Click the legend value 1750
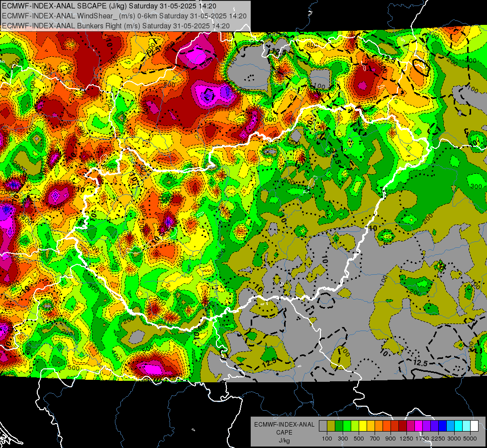Screen dimensions: 487x448 423,439
